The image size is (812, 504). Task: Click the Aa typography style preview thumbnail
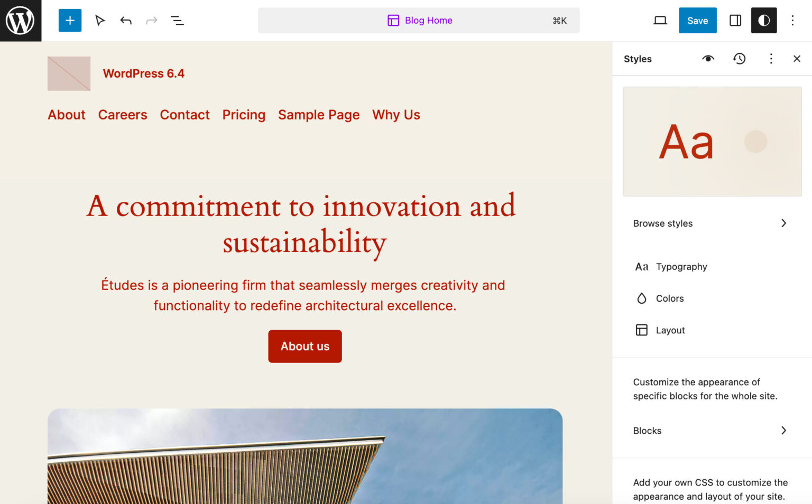712,141
